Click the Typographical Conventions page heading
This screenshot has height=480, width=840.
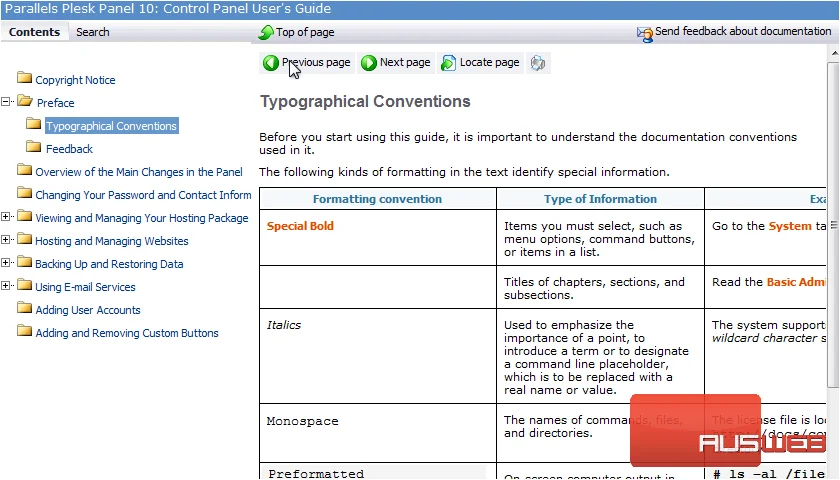(365, 101)
